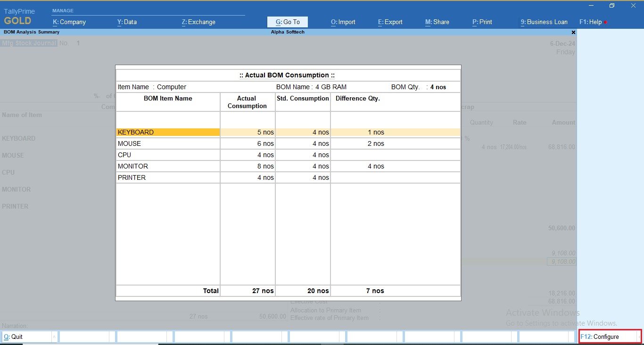Click the F12: Configure button
Viewport: 644px width, 345px height.
coord(607,337)
